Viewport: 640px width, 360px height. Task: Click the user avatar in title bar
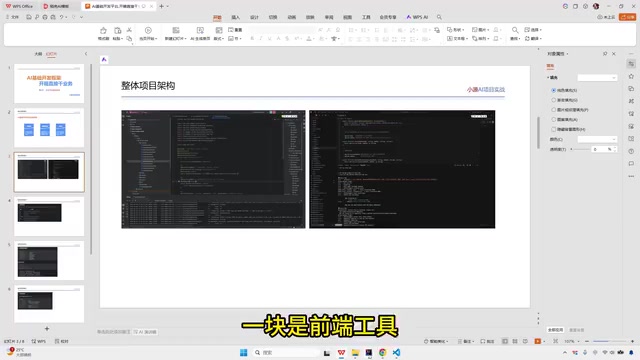click(x=596, y=6)
